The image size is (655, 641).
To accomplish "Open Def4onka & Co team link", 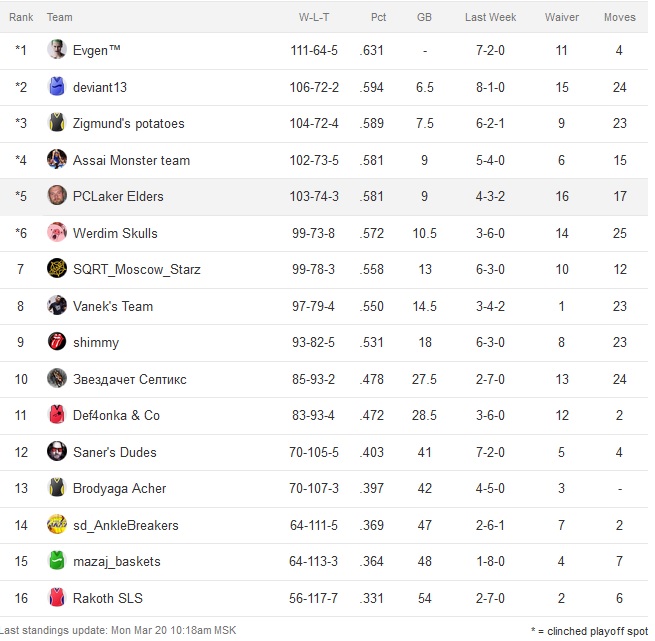I will click(x=116, y=415).
